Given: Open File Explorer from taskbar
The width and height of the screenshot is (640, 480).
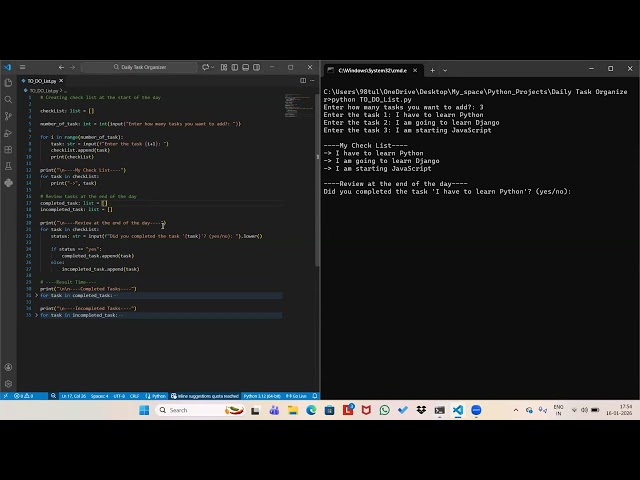Looking at the screenshot, I should point(293,410).
